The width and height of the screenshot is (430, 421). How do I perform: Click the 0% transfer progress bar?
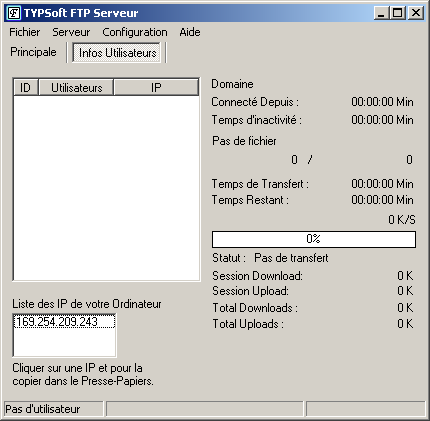tap(314, 239)
